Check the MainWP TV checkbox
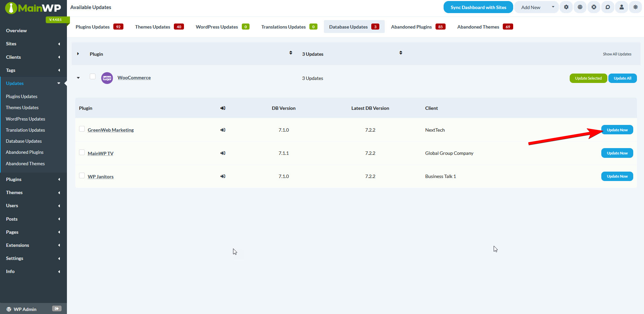The width and height of the screenshot is (644, 314). (x=82, y=152)
